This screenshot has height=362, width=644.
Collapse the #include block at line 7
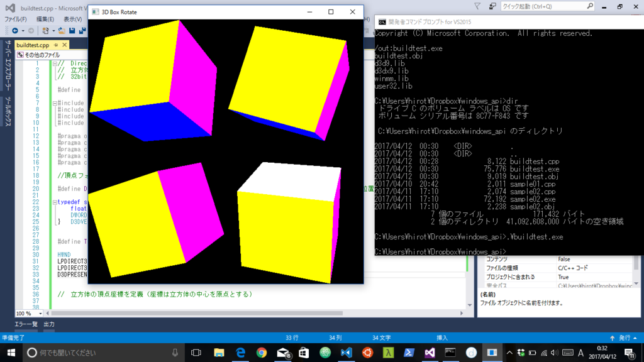[x=55, y=104]
